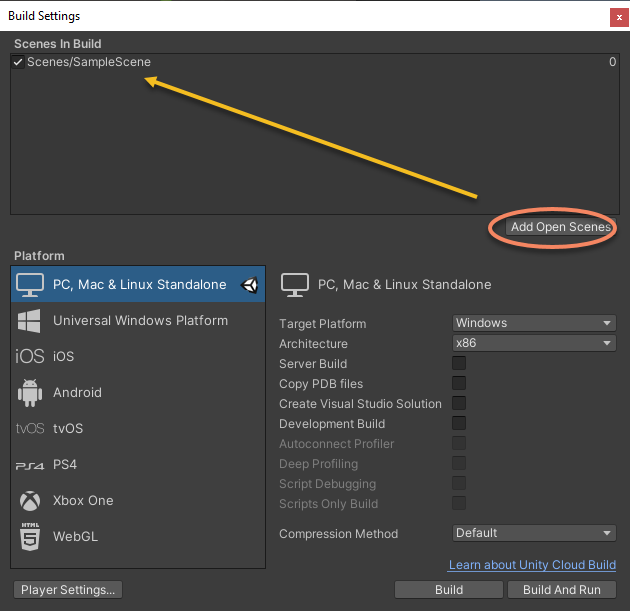This screenshot has width=630, height=611.
Task: Choose the iOS platform icon
Action: [29, 357]
